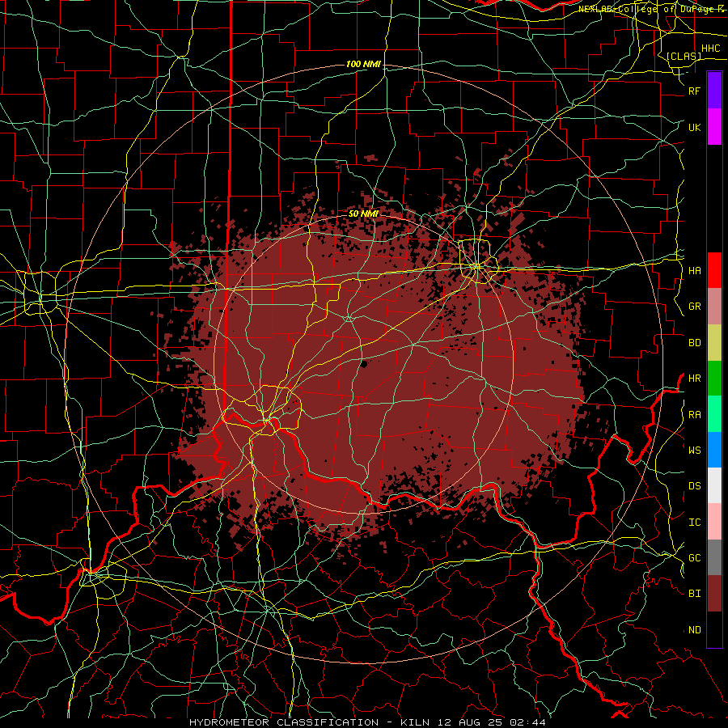Image resolution: width=728 pixels, height=728 pixels.
Task: Click the HHC product code text
Action: pos(711,49)
